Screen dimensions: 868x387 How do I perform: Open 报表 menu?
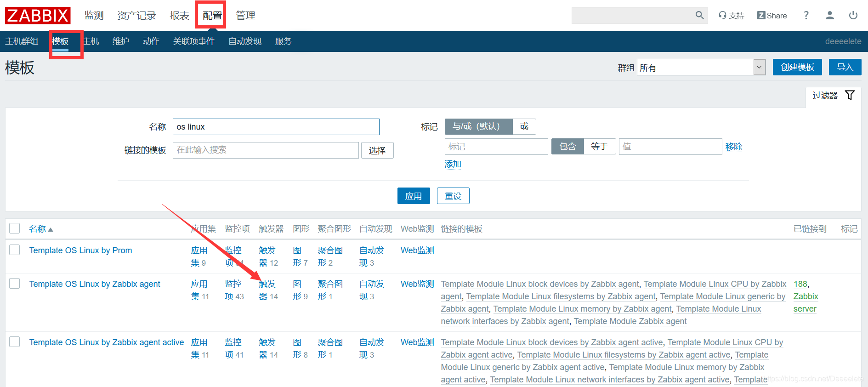(179, 16)
